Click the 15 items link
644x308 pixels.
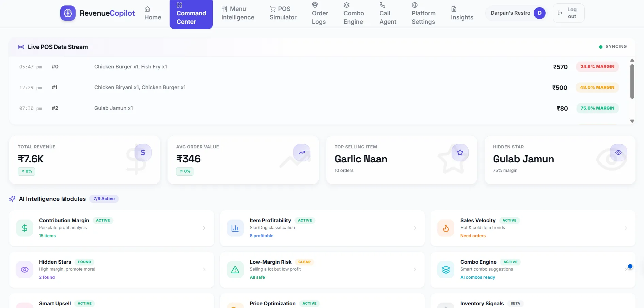(x=47, y=236)
